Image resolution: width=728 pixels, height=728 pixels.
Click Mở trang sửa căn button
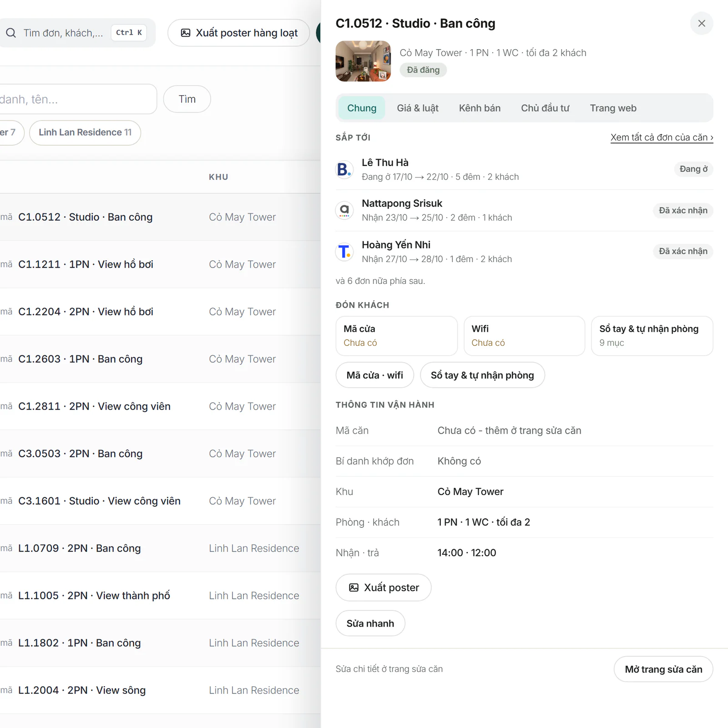[663, 669]
